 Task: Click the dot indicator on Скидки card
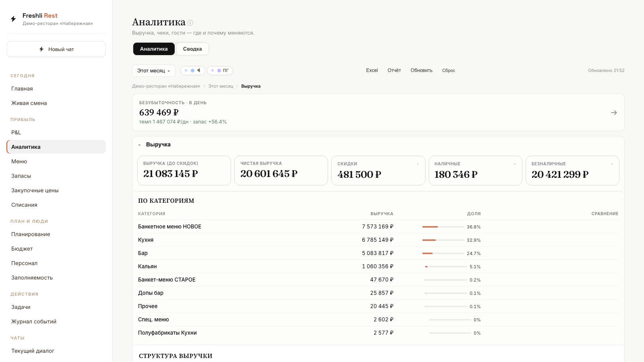418,164
